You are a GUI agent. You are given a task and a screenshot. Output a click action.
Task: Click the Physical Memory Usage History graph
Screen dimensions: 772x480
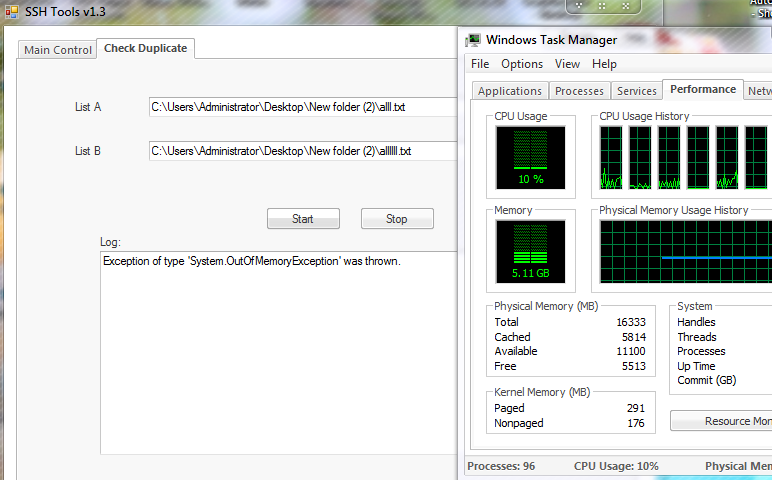[686, 252]
